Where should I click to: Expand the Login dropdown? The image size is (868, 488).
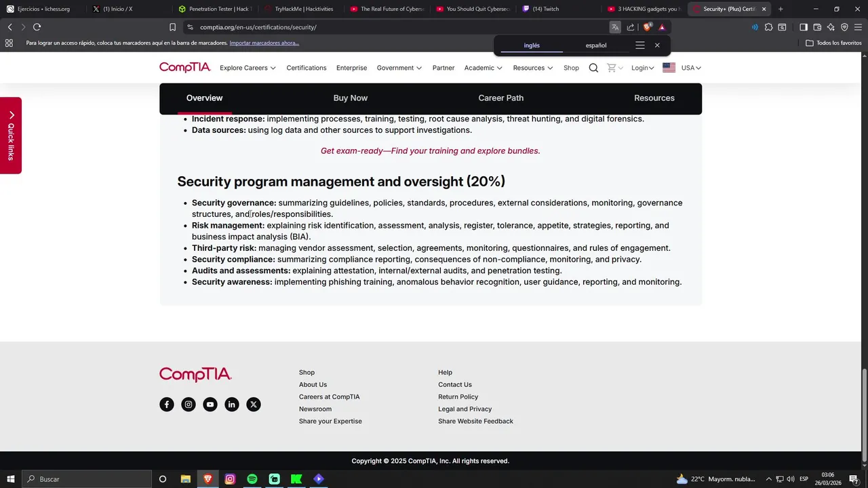click(643, 68)
